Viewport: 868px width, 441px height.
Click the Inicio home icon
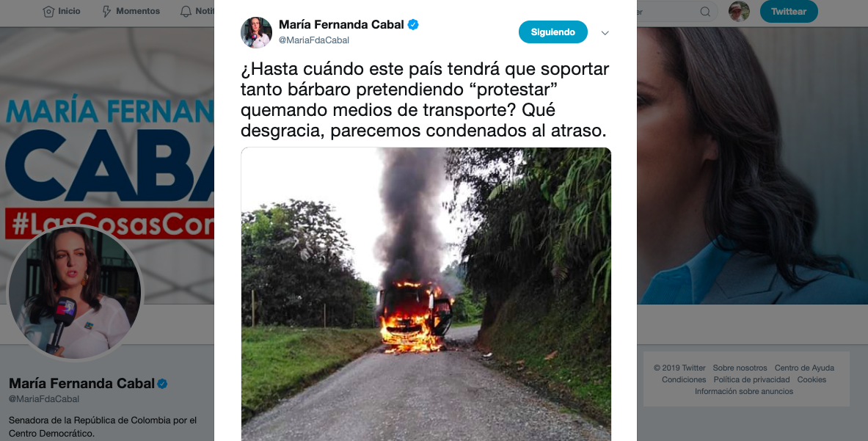pyautogui.click(x=48, y=11)
